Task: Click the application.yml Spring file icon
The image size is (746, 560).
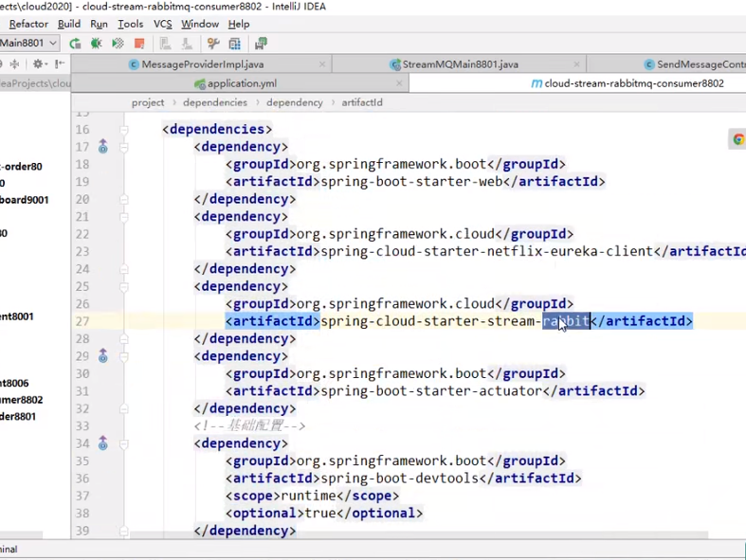Action: [x=200, y=83]
